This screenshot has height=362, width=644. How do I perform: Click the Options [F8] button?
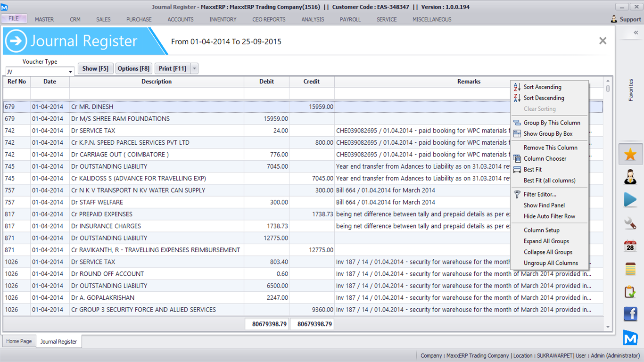pyautogui.click(x=133, y=68)
